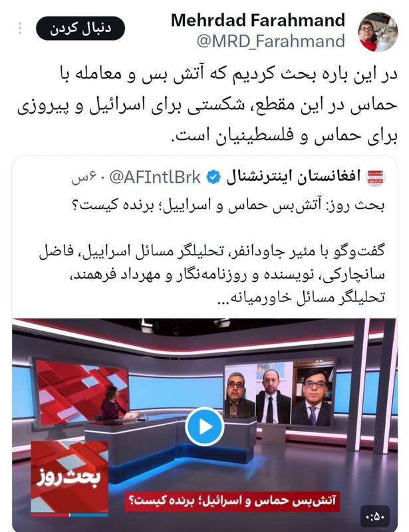
Task: Click the quoted tweet headline text
Action: coord(228,206)
